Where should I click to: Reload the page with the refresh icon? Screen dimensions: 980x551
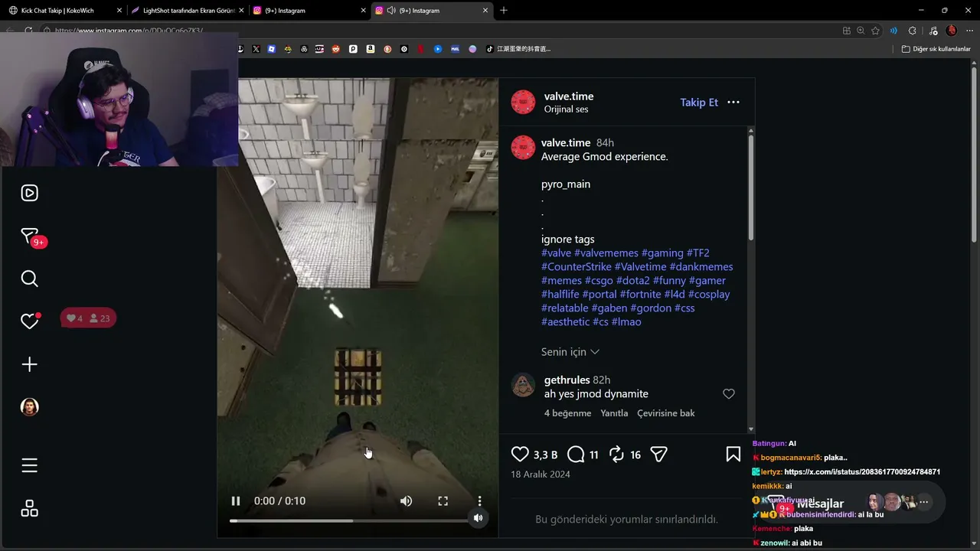[28, 31]
